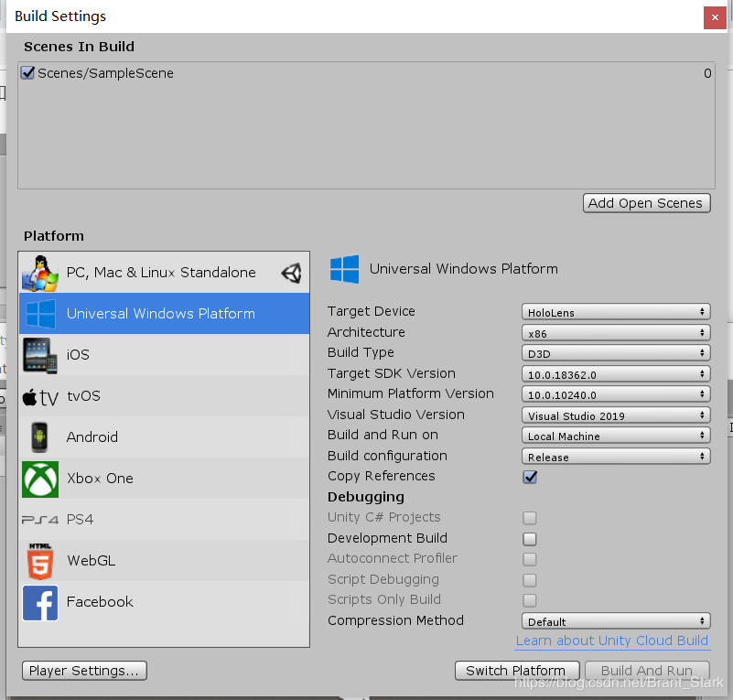Select PC, Mac & Linux Standalone platform
This screenshot has width=733, height=700.
(164, 273)
